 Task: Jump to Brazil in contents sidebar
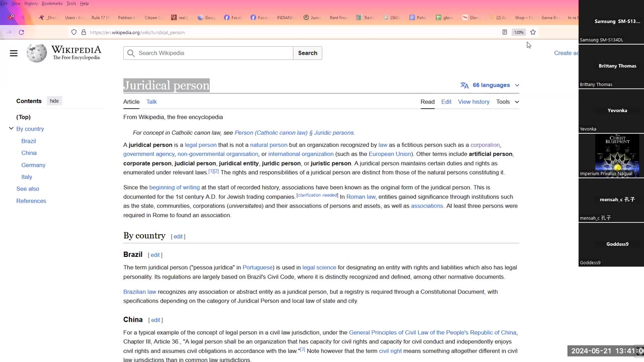tap(29, 141)
